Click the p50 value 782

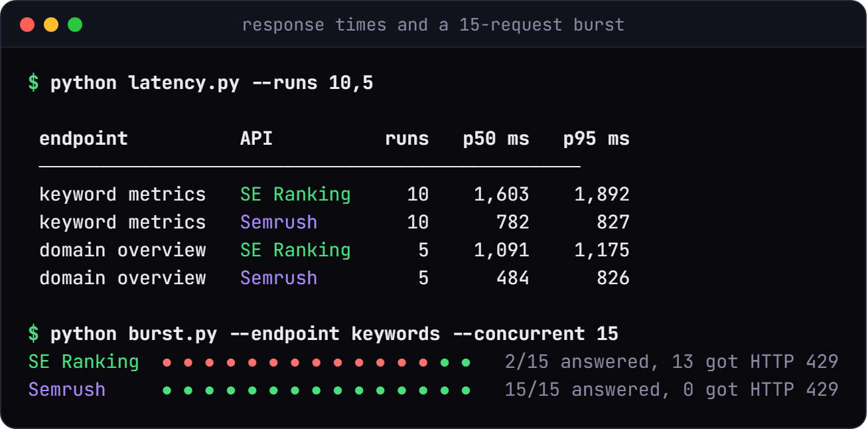pyautogui.click(x=513, y=222)
